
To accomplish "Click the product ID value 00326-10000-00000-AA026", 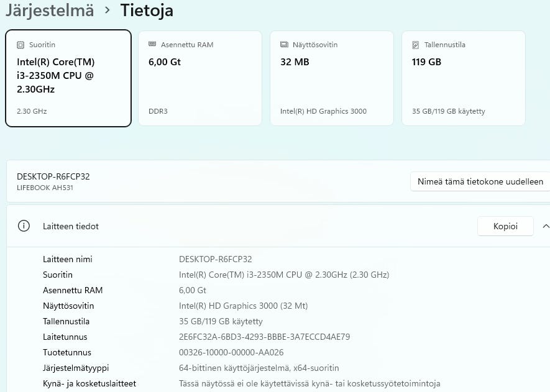I will pyautogui.click(x=231, y=352).
